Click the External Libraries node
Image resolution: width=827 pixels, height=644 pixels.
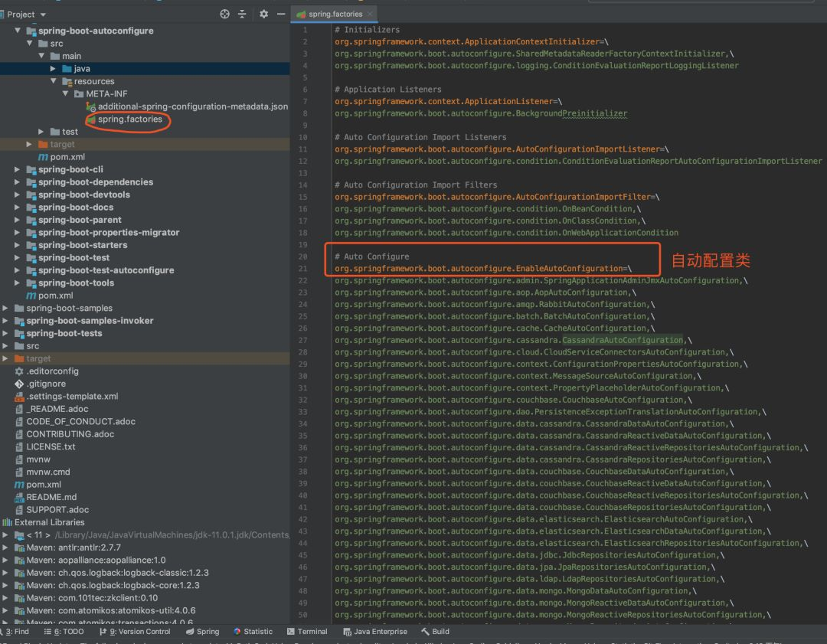coord(50,522)
